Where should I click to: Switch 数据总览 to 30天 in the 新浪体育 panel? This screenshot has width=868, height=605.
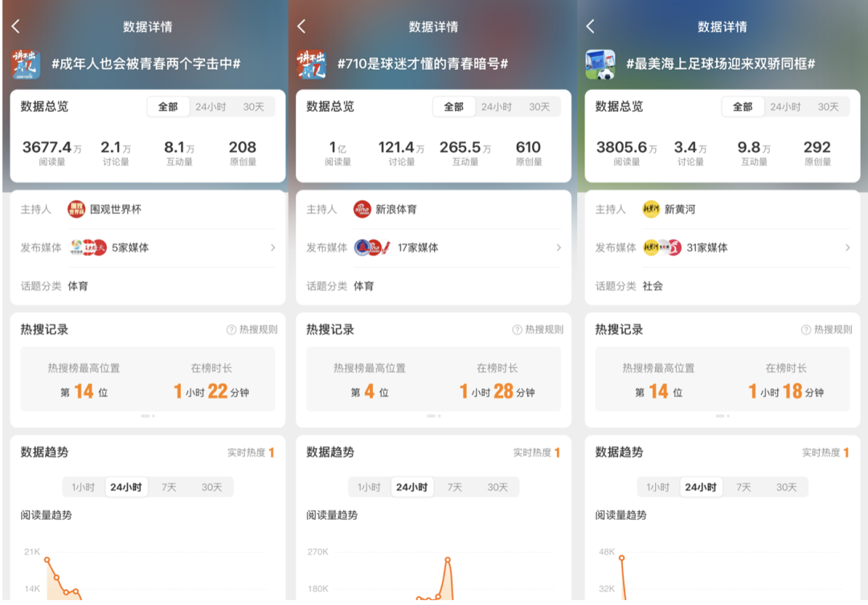(539, 107)
